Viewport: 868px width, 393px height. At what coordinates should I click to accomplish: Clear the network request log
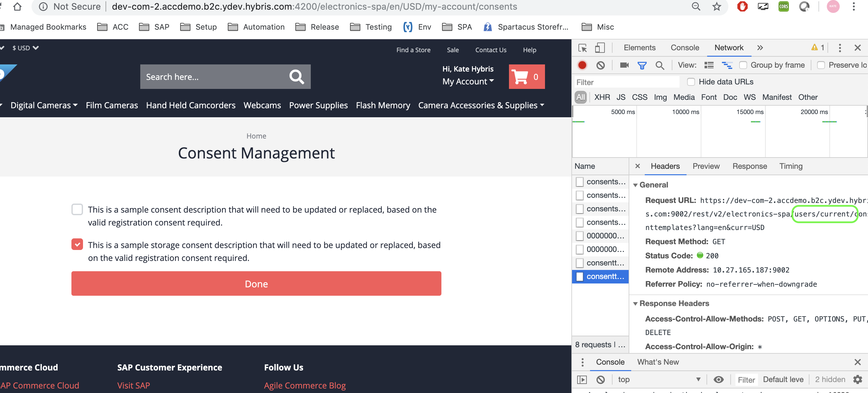coord(601,65)
